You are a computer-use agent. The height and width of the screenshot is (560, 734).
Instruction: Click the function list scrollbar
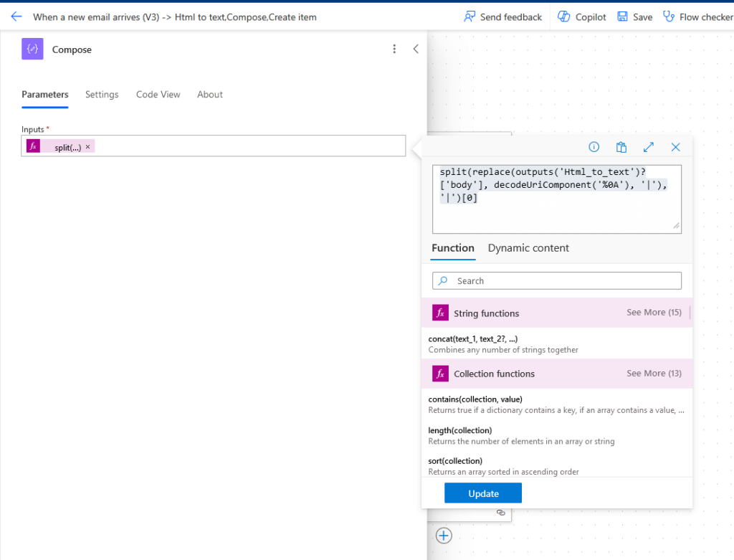point(690,313)
